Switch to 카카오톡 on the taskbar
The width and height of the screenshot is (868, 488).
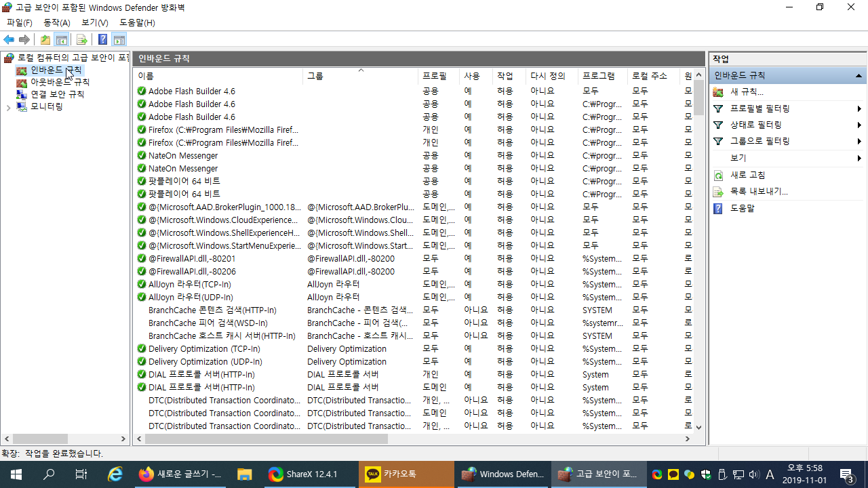pyautogui.click(x=406, y=474)
